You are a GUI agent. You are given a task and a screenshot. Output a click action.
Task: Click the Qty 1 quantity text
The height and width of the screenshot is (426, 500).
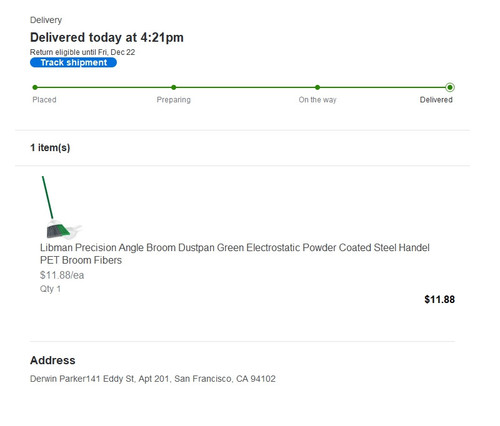pyautogui.click(x=50, y=289)
